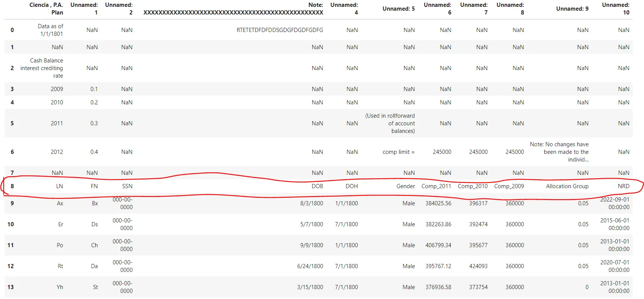Click the 'Ciencia , P.A. Plan' column header
644x299 pixels.
click(x=46, y=9)
